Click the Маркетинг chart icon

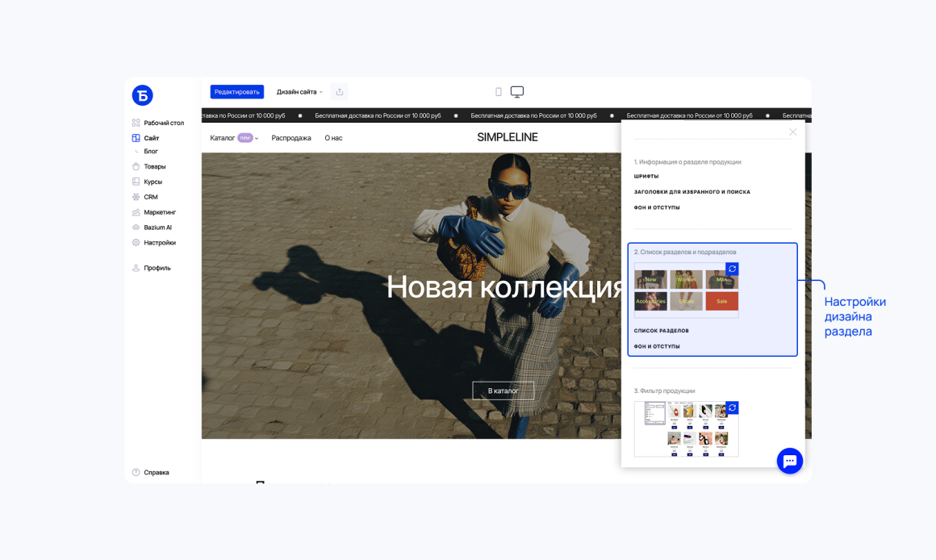point(136,212)
